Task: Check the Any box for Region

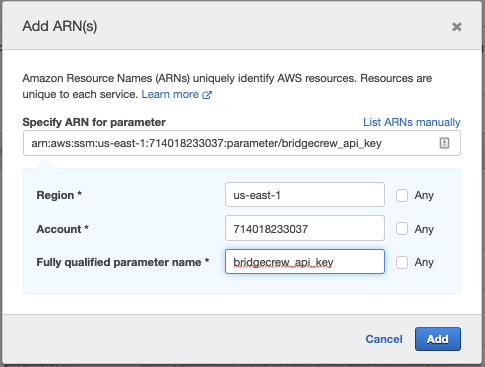Action: point(402,195)
